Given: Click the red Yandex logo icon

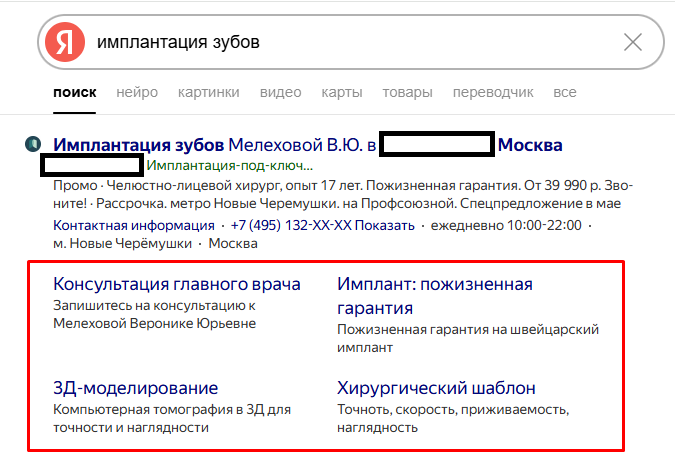Looking at the screenshot, I should pos(65,42).
